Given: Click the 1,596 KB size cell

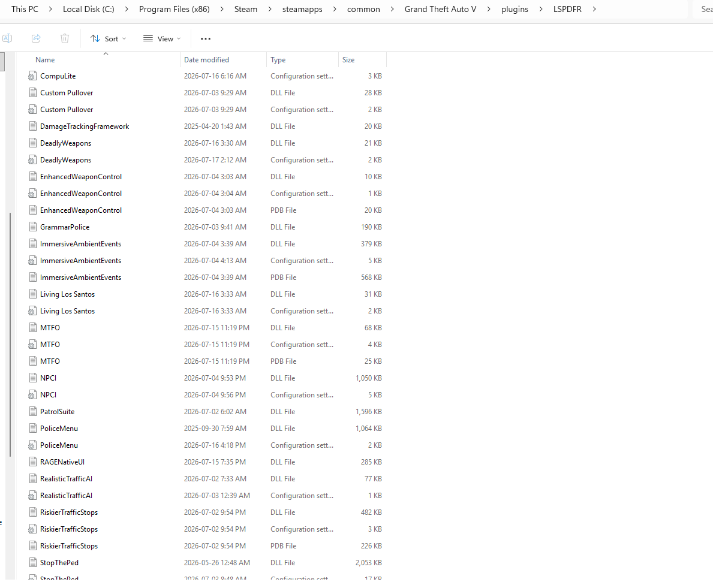Looking at the screenshot, I should pyautogui.click(x=368, y=412).
